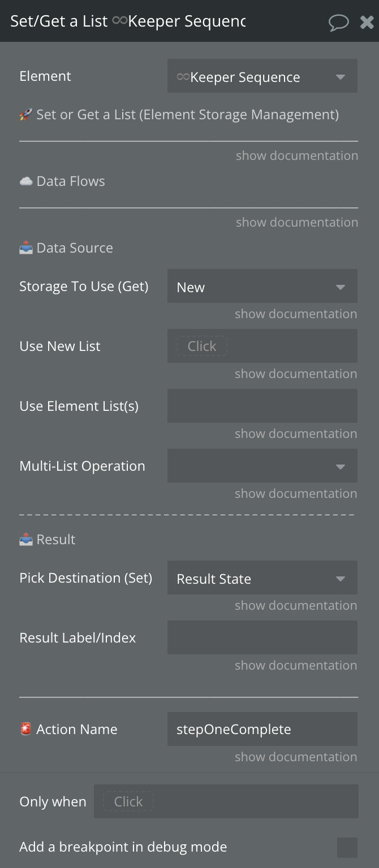This screenshot has width=379, height=868.
Task: Expand the Pick Destination (Set) dropdown
Action: coord(262,578)
